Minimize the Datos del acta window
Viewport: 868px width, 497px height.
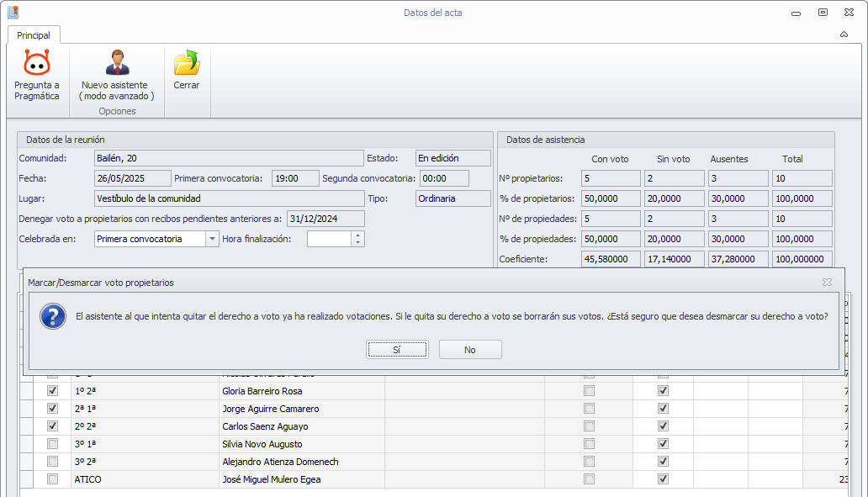pyautogui.click(x=796, y=13)
